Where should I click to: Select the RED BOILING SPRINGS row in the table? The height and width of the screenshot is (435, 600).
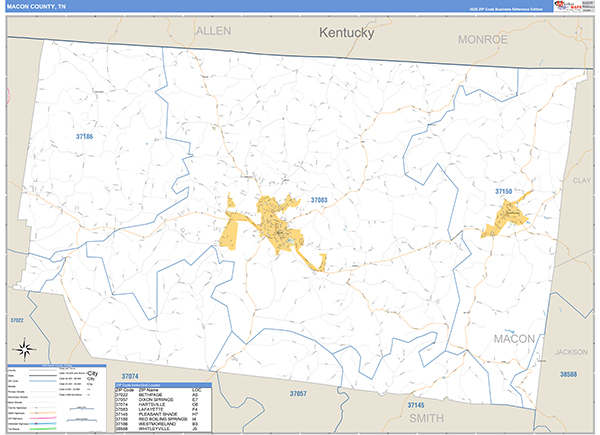pyautogui.click(x=163, y=419)
